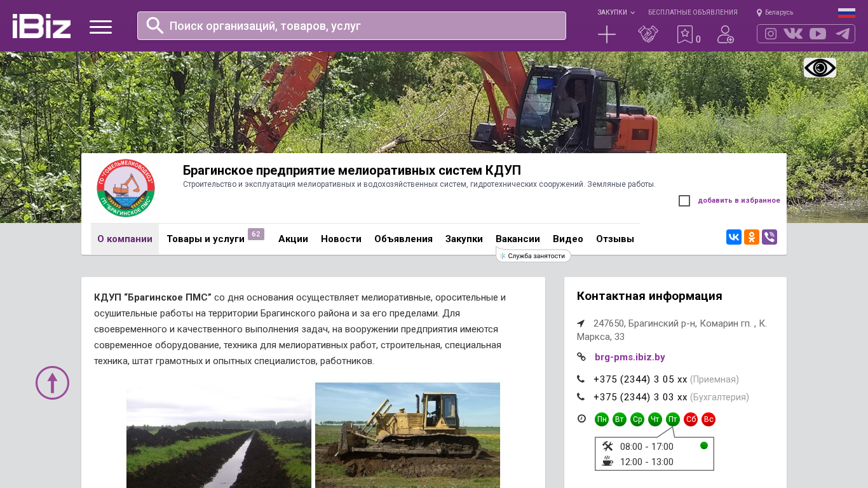Share the page via VK button
868x488 pixels.
pos(734,237)
